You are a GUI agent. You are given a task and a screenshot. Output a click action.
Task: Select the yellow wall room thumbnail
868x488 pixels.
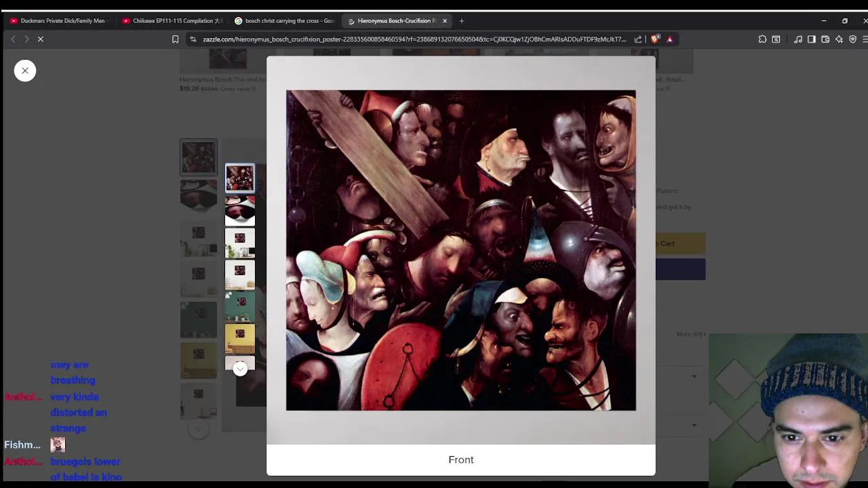(240, 338)
